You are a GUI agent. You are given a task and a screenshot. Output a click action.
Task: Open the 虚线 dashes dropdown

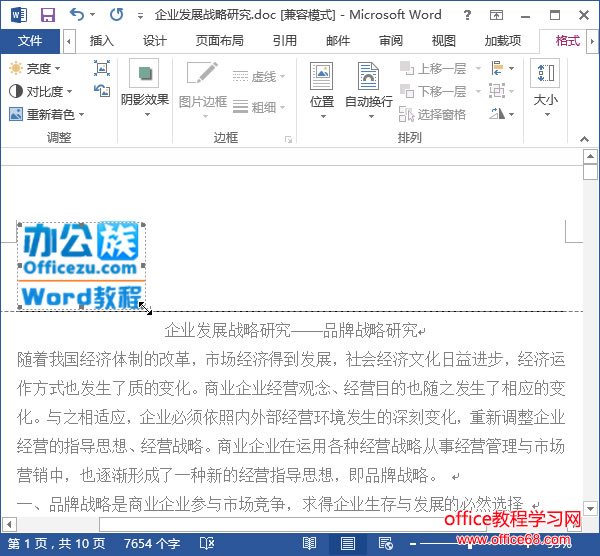click(259, 77)
